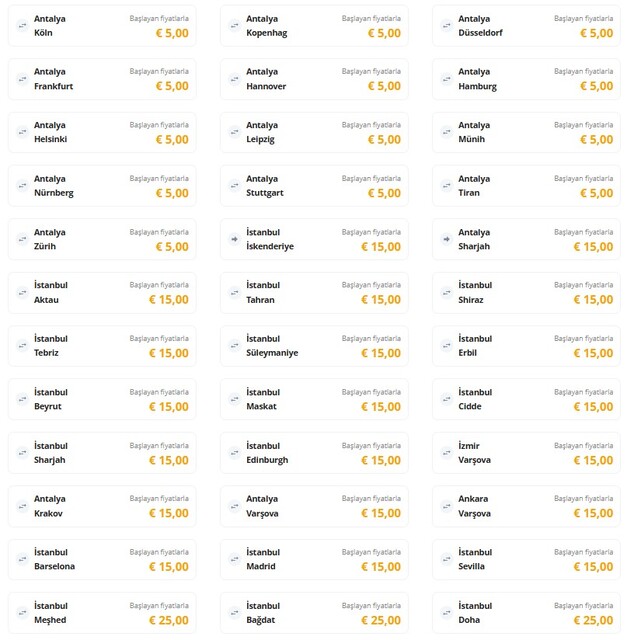This screenshot has height=640, width=627.
Task: Click the arrow icon on Antalya–Sharjah card
Action: click(446, 239)
